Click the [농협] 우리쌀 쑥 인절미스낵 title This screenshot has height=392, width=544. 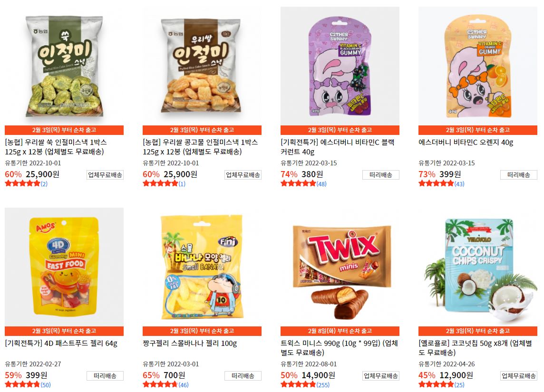56,147
